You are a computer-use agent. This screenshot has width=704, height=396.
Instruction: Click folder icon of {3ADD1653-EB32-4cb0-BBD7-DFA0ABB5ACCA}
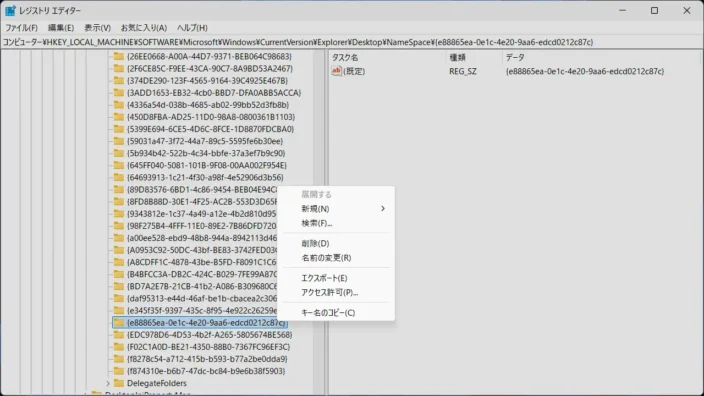click(x=119, y=92)
